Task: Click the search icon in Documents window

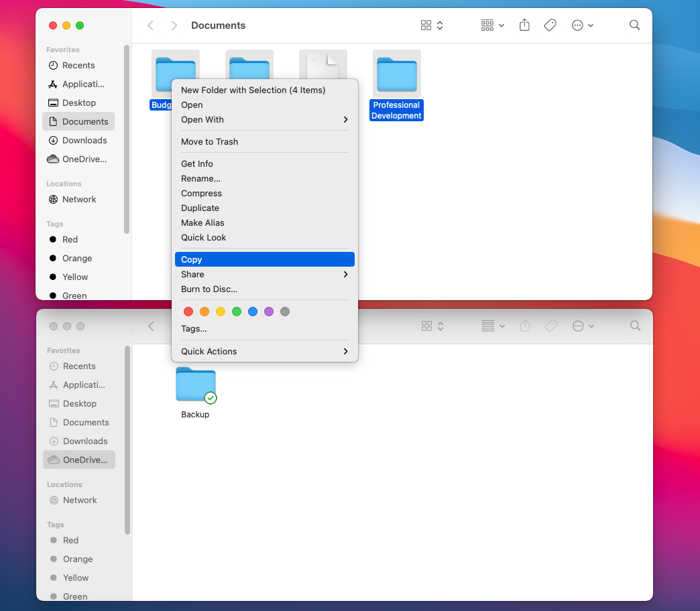Action: tap(634, 25)
